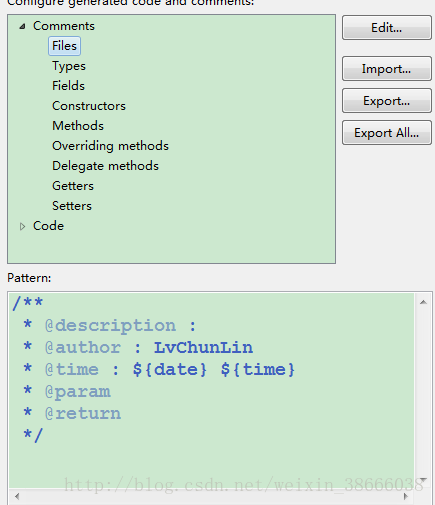435x505 pixels.
Task: Click the Export All... button
Action: point(387,133)
